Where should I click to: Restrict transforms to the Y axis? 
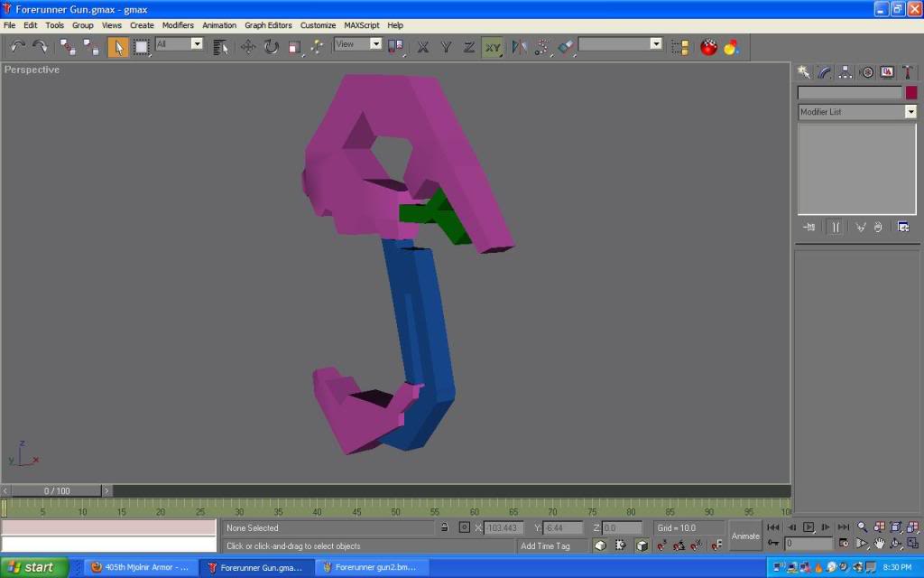click(446, 47)
